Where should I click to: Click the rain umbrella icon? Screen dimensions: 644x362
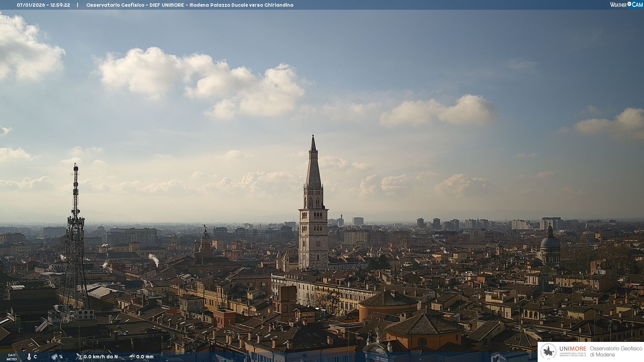[132, 357]
